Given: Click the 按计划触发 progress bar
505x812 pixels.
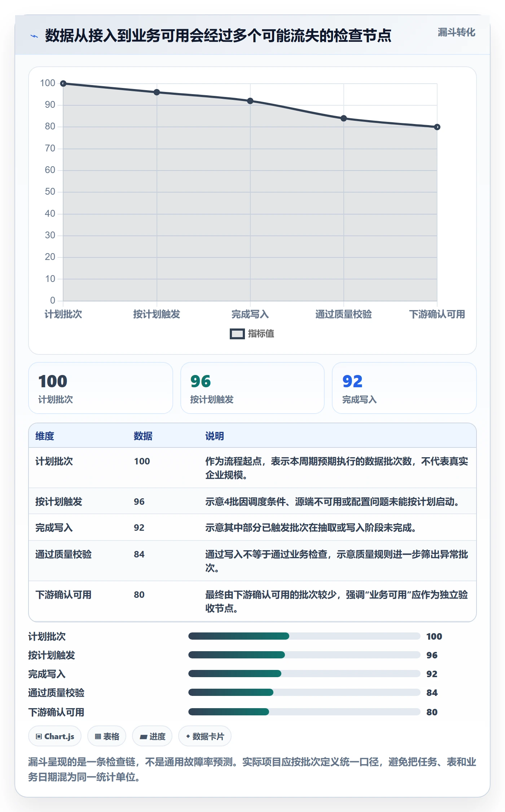Looking at the screenshot, I should pyautogui.click(x=304, y=655).
